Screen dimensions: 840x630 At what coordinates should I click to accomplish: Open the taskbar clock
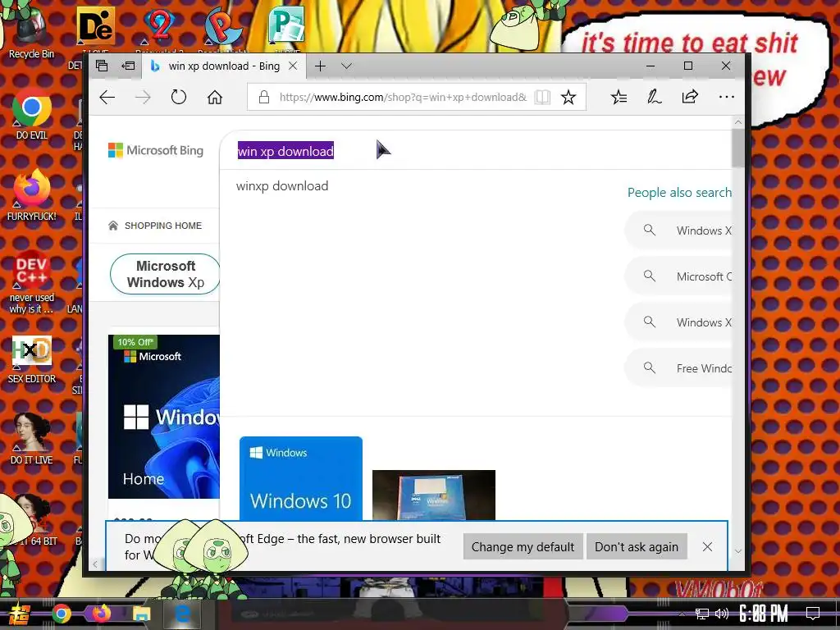click(763, 614)
